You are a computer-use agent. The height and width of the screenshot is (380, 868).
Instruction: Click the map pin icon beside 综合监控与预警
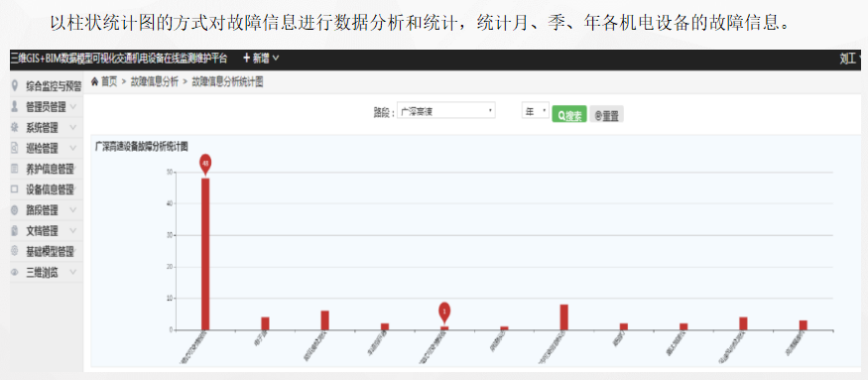[x=15, y=86]
